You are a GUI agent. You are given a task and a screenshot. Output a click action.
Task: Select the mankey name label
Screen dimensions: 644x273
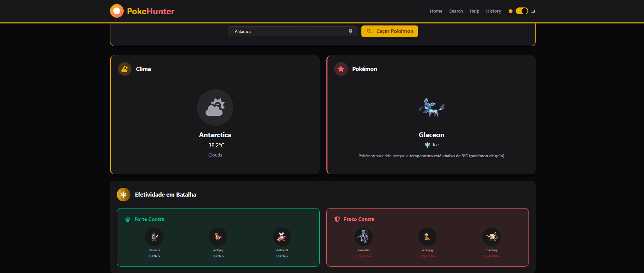tap(491, 250)
